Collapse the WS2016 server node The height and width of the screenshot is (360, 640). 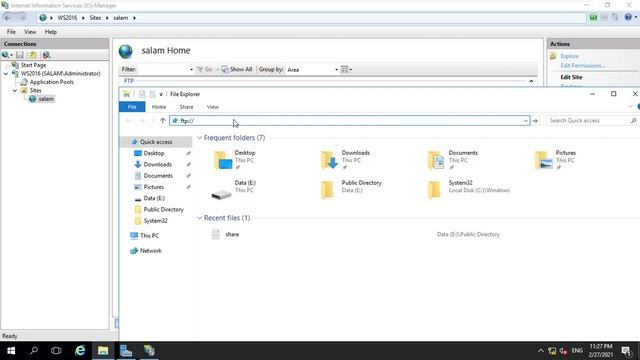tap(6, 73)
